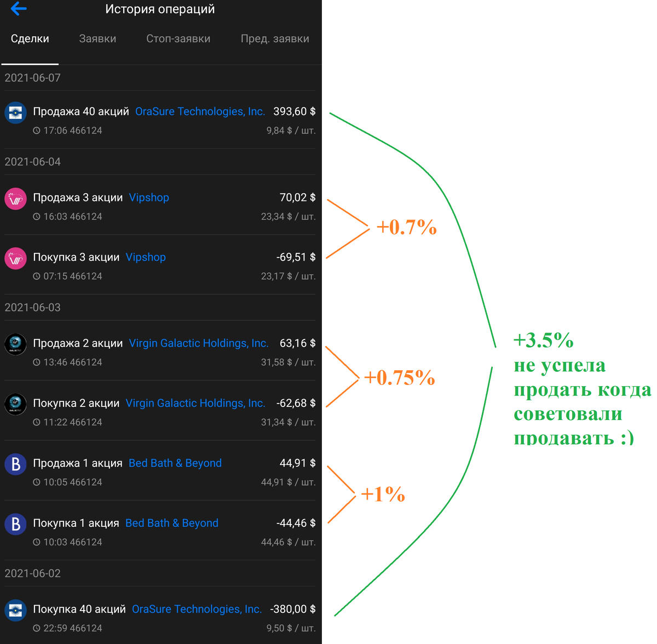
Task: Click OraSure logo on Покупка 40 акций
Action: click(15, 610)
